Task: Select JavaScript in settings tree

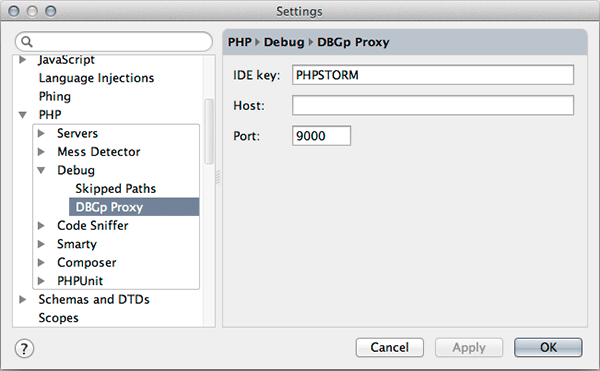Action: click(x=66, y=60)
